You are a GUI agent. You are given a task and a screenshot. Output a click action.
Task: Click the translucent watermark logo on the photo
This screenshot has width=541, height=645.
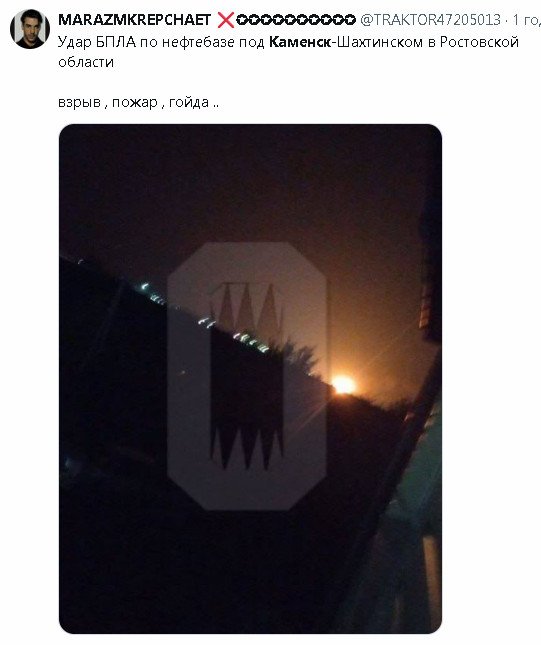tap(247, 376)
